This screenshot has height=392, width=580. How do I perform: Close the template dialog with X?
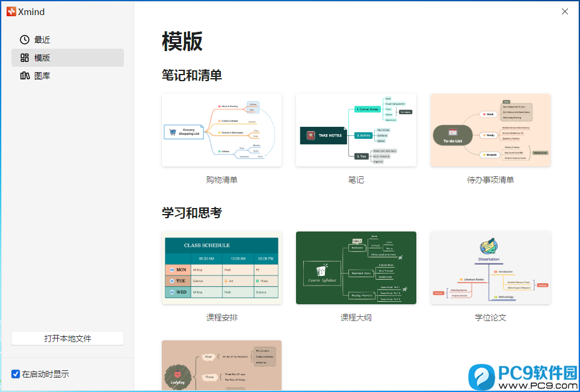click(x=565, y=11)
